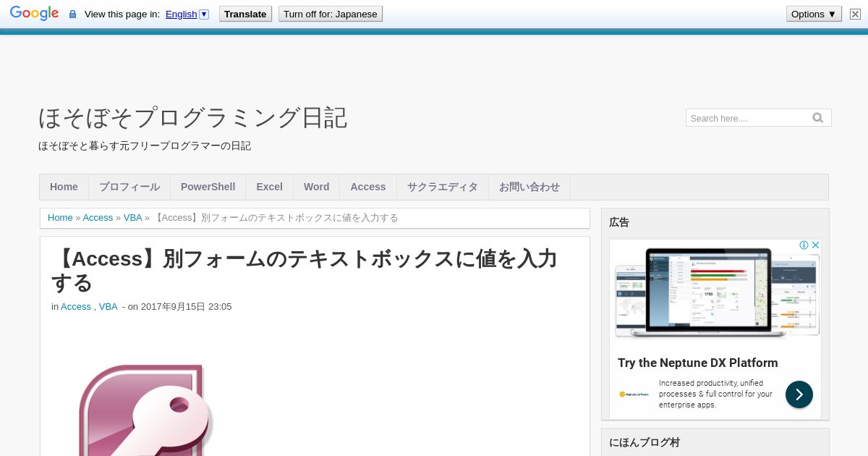Click the search magnifier icon

(818, 118)
